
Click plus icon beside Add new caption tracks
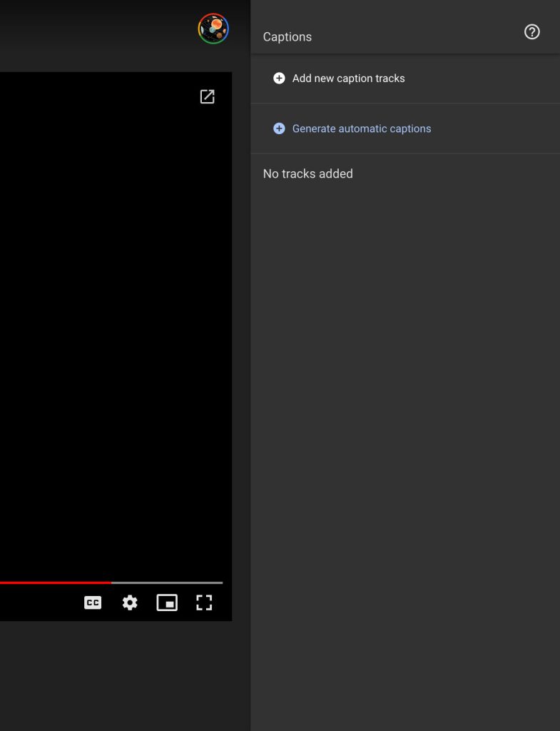[279, 79]
